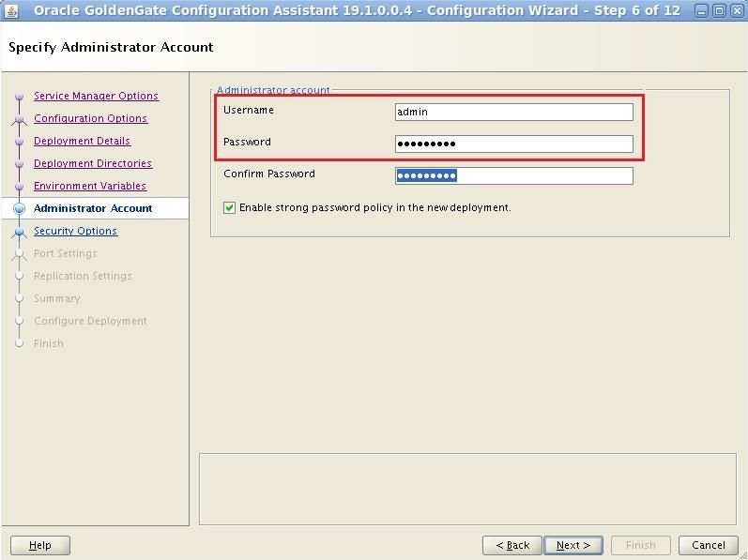
Task: Click the empty message area at the bottom
Action: [x=467, y=489]
